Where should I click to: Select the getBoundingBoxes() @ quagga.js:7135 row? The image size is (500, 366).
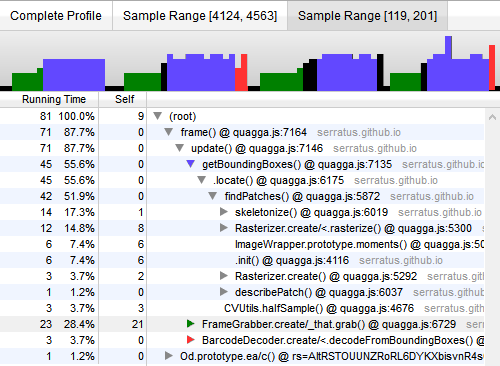(x=242, y=164)
